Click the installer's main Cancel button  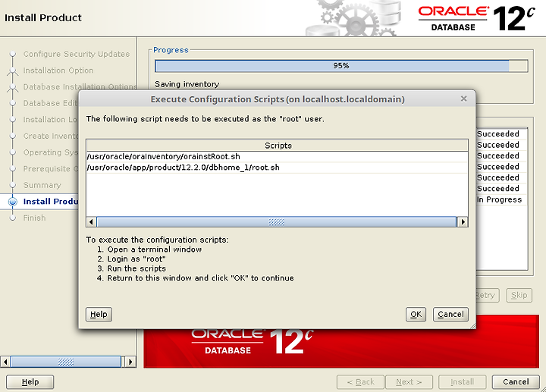[x=516, y=382]
